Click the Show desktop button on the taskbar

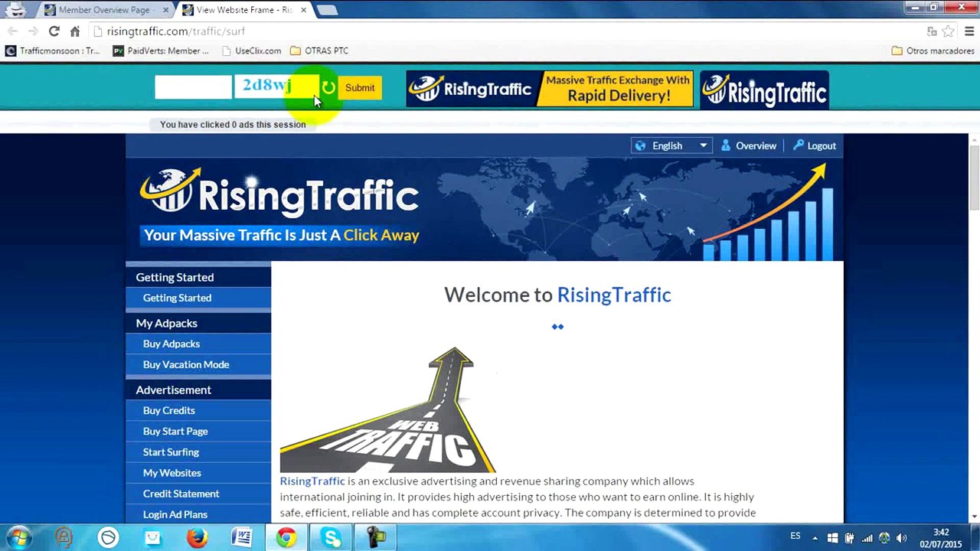(x=975, y=537)
